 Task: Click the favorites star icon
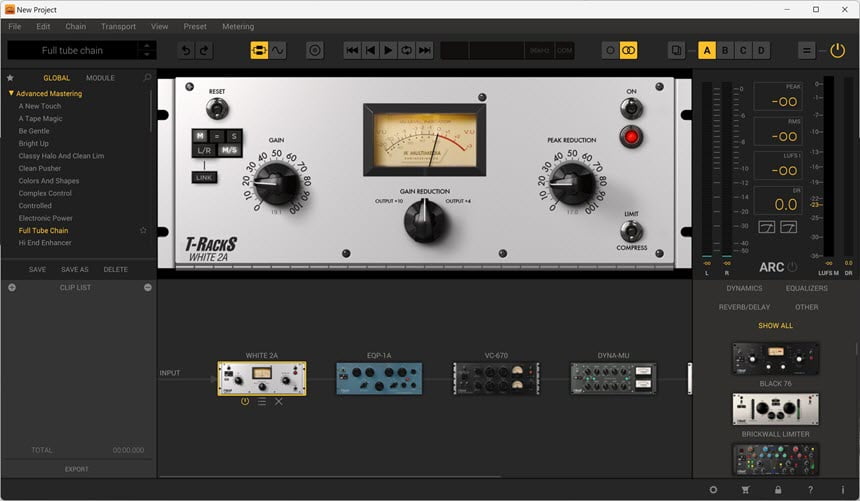(10, 78)
